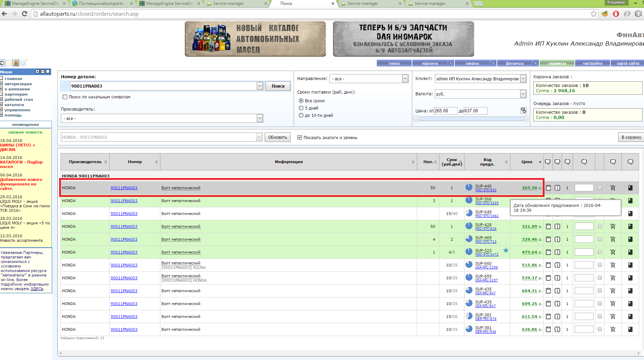The height and width of the screenshot is (360, 644).
Task: Reload the page in browser
Action: point(24,14)
